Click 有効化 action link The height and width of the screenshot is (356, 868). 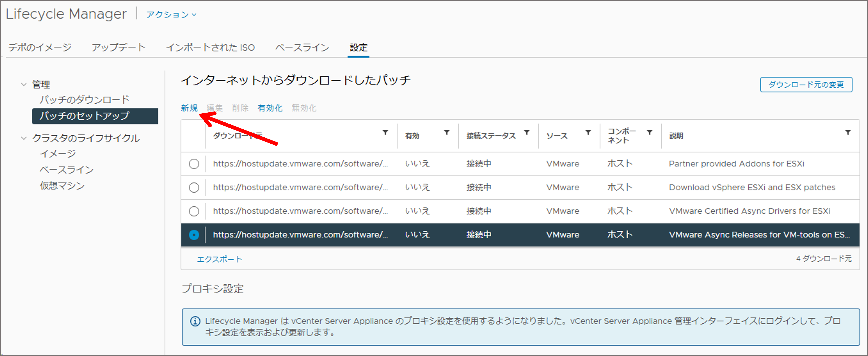(x=270, y=108)
